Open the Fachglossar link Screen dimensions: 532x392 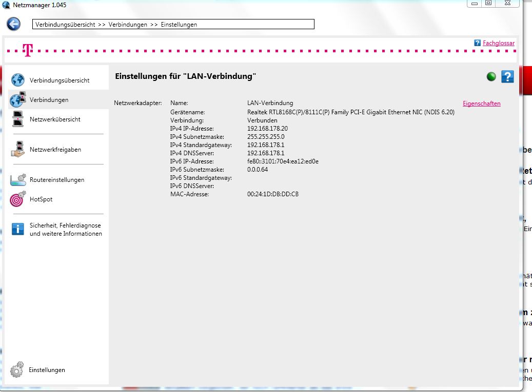[499, 43]
